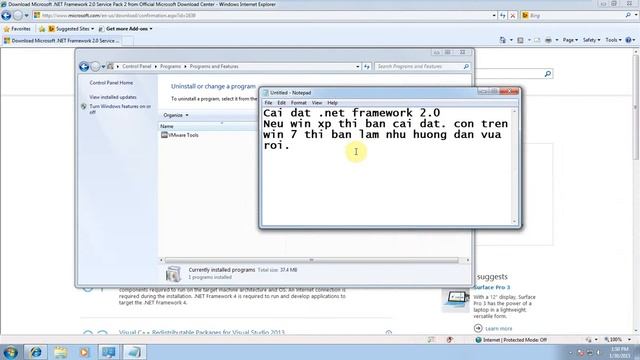The height and width of the screenshot is (360, 640).
Task: Expand the Print options arrow
Action: pos(557,40)
